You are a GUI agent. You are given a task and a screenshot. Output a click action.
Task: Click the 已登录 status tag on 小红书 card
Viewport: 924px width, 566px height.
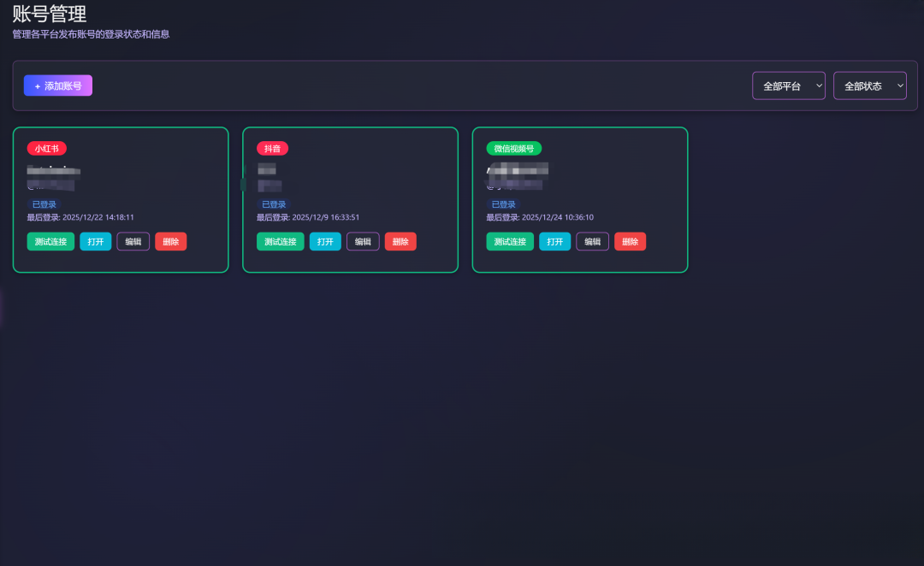click(x=44, y=204)
